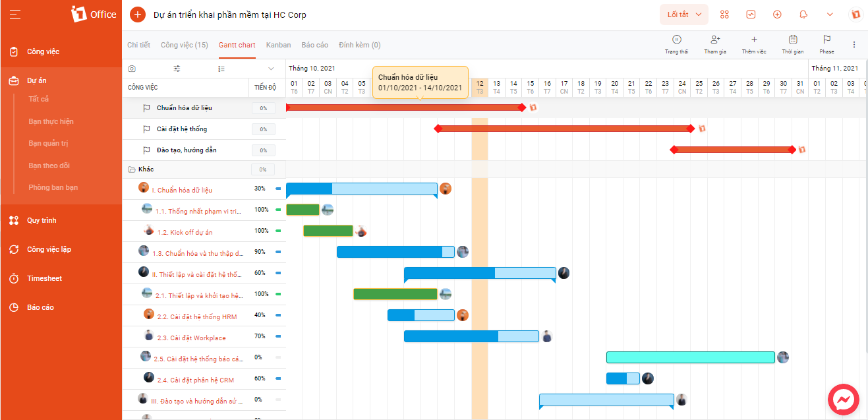Open the Messenger chat bubble

pyautogui.click(x=843, y=400)
